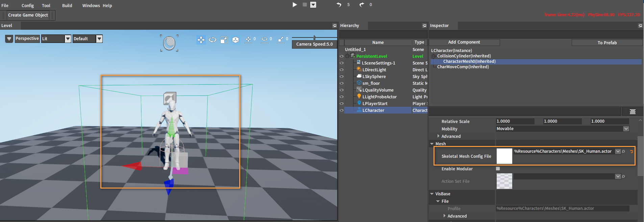Click the Perspective view mode button
Screen dimensions: 644x222
(27, 39)
